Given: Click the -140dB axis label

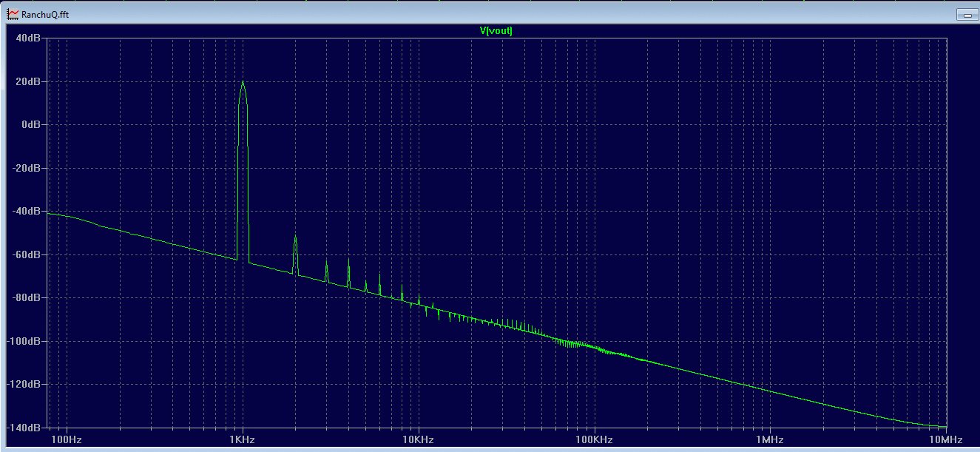Looking at the screenshot, I should coord(25,428).
